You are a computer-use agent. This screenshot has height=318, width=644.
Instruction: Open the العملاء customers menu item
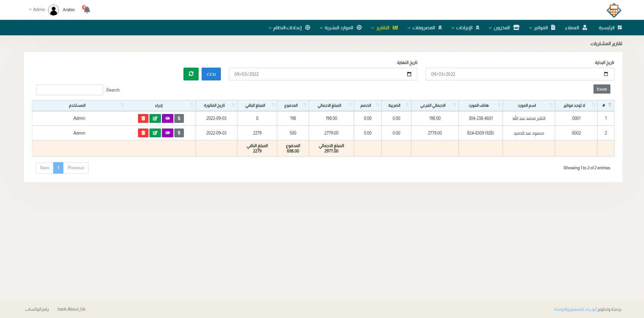click(x=576, y=28)
